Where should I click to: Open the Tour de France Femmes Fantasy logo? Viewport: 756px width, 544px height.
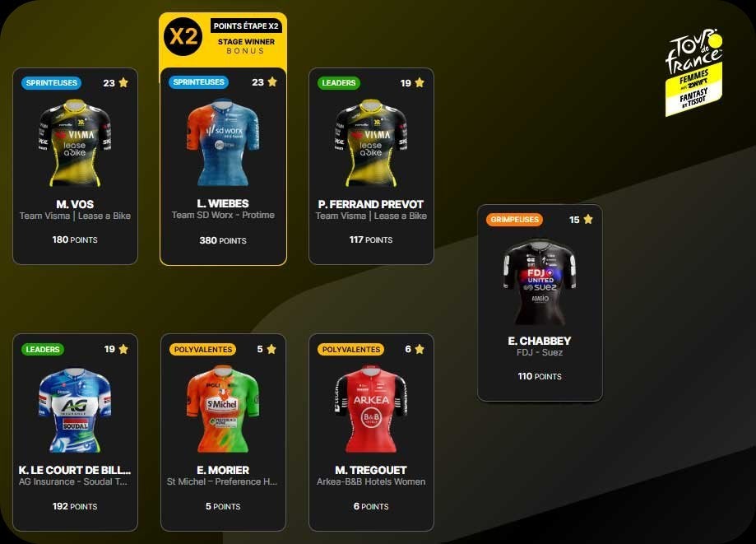(694, 72)
